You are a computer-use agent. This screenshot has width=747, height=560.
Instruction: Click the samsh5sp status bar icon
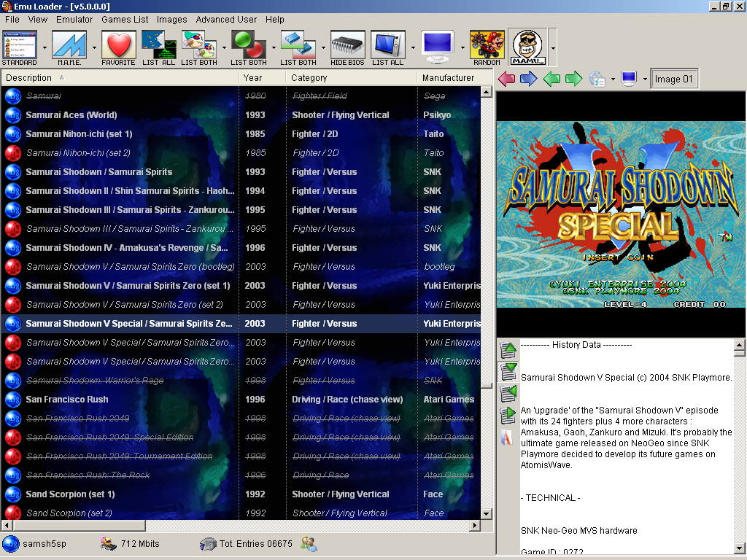tap(11, 544)
